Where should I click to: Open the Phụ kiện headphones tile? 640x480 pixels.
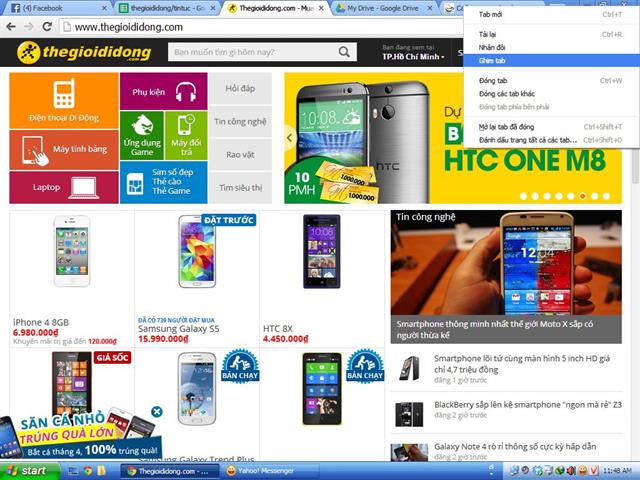pyautogui.click(x=164, y=91)
